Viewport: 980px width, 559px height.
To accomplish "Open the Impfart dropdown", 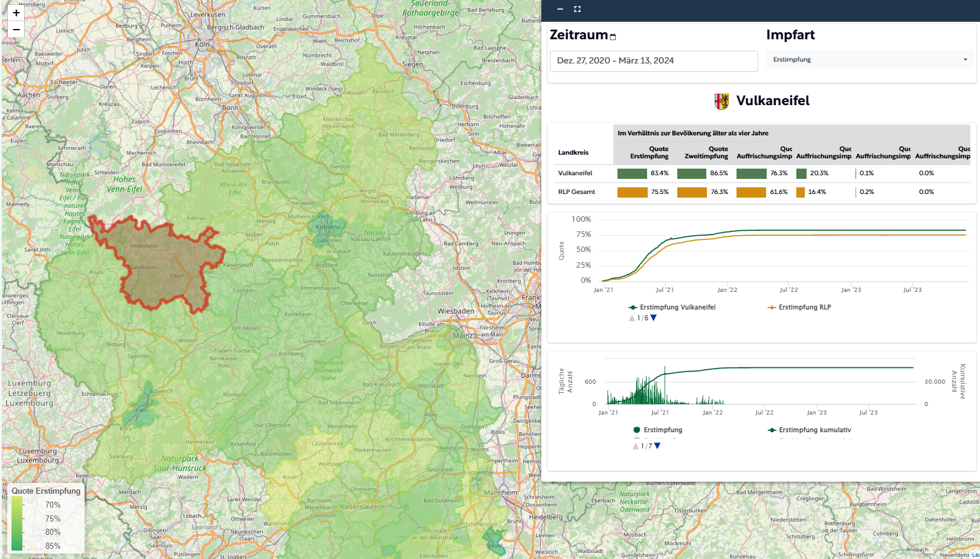I will point(869,59).
